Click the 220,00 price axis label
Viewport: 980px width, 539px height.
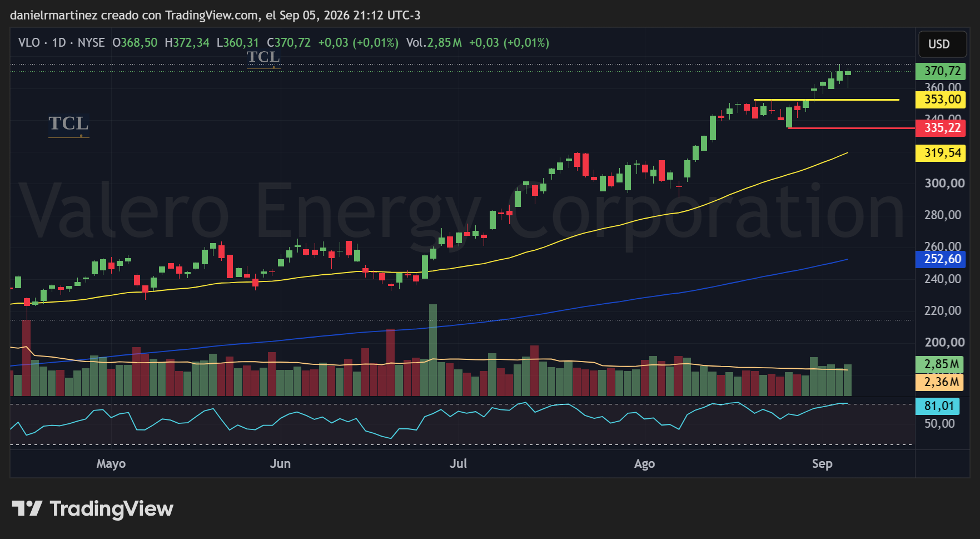coord(943,311)
